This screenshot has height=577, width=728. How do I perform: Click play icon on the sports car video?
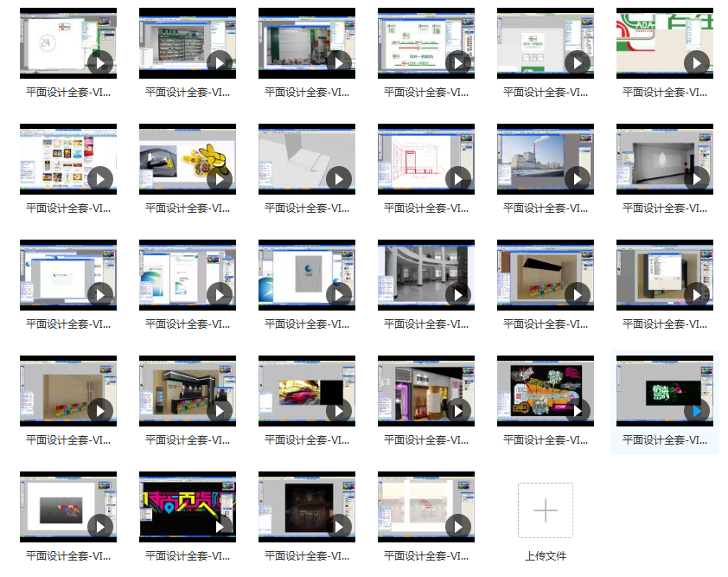tap(339, 410)
